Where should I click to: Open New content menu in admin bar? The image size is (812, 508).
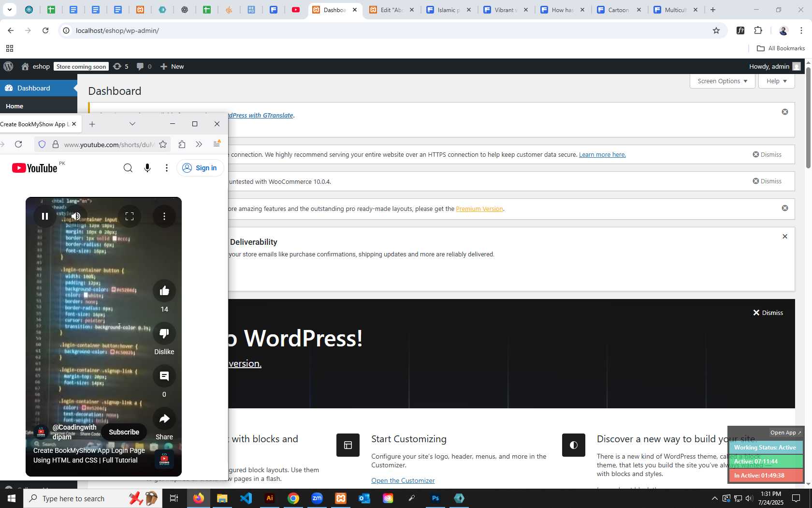pyautogui.click(x=172, y=66)
